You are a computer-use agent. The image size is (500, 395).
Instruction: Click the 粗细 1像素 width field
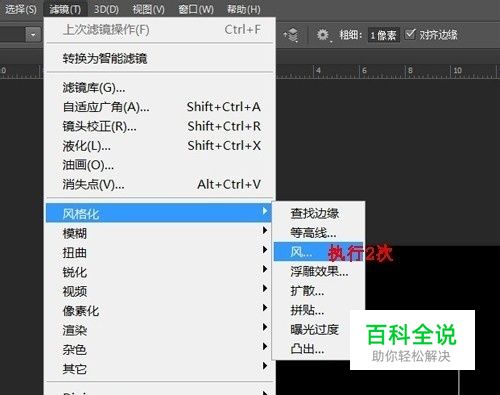[x=384, y=35]
